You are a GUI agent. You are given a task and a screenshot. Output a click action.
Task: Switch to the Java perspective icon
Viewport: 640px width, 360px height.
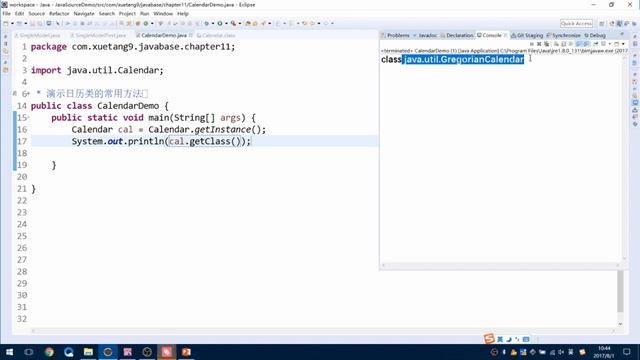click(620, 24)
